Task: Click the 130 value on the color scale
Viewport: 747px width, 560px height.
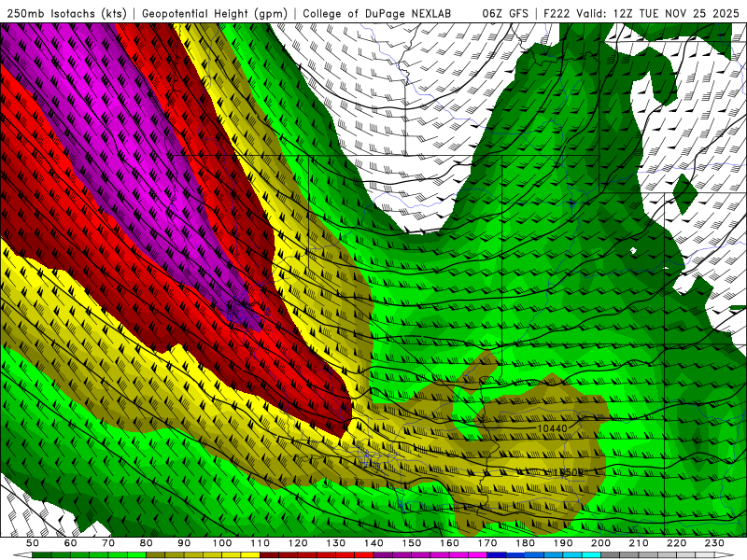Action: coord(336,543)
